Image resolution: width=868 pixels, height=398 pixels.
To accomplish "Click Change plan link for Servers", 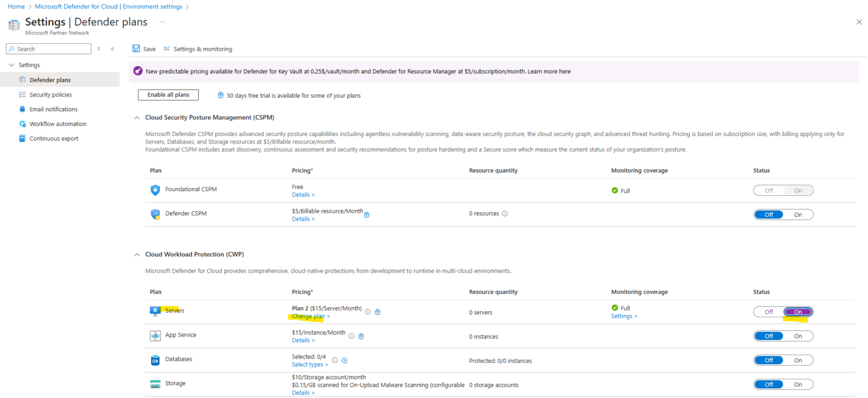I will coord(311,316).
